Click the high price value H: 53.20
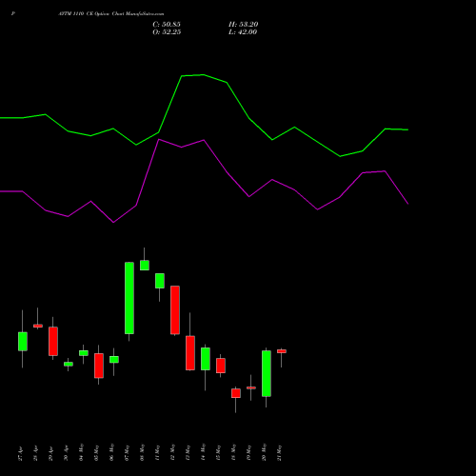 tap(244, 25)
